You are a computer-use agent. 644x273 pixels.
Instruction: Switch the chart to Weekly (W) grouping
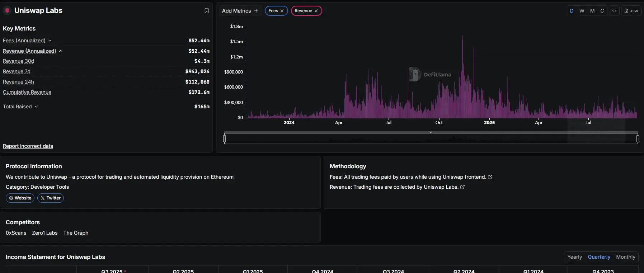point(582,11)
